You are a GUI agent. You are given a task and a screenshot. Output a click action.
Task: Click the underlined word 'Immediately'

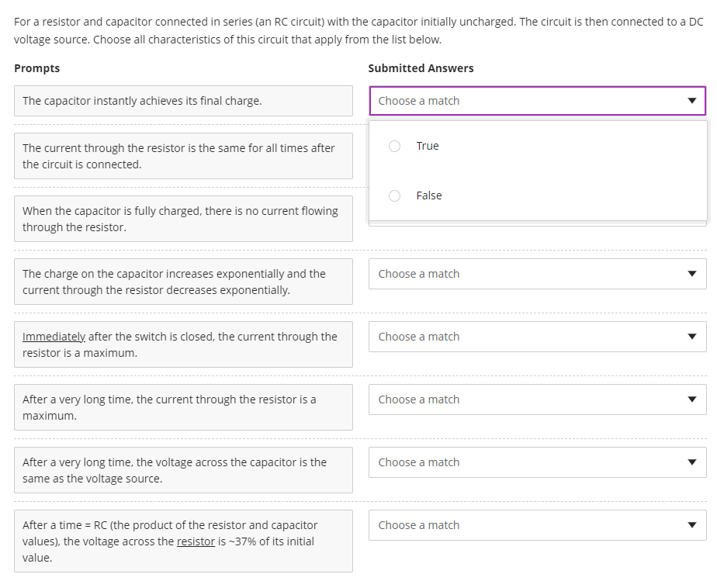[x=54, y=337]
